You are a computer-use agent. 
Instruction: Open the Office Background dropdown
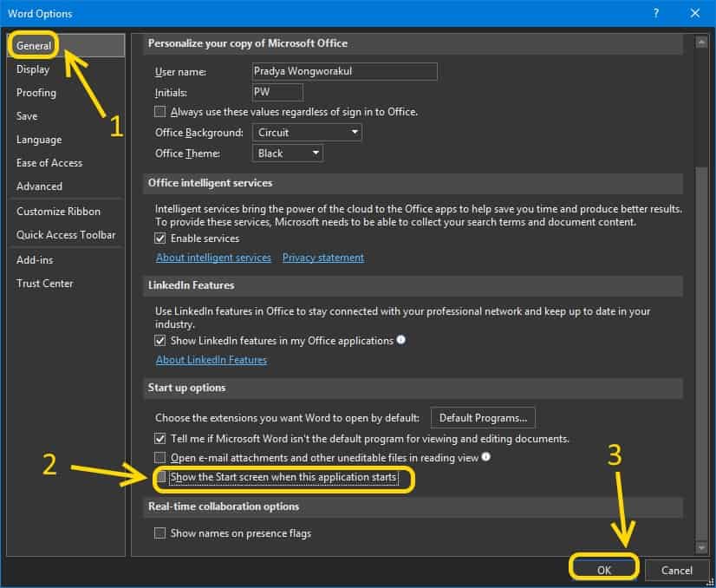(308, 133)
